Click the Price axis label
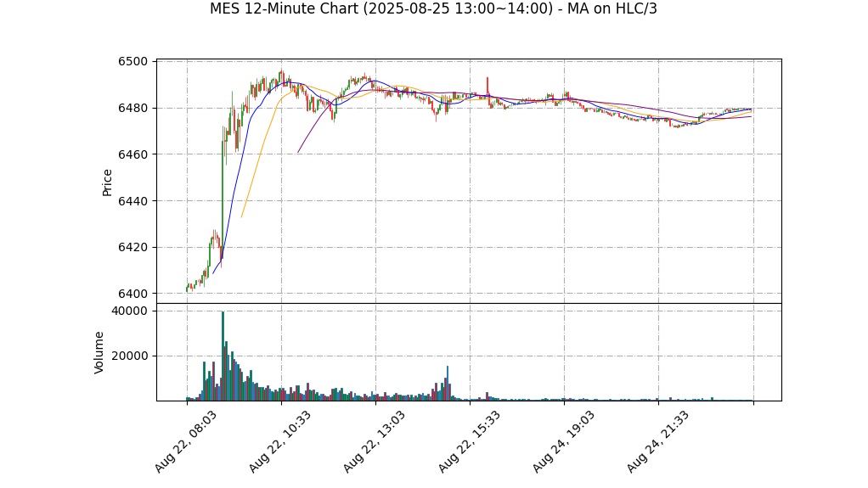Viewport: 868px width, 488px height. 107,182
